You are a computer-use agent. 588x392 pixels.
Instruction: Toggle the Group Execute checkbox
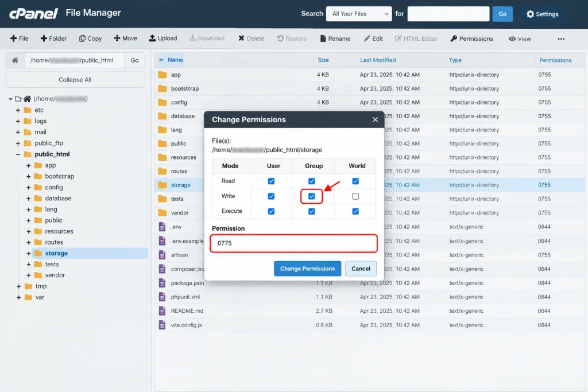(x=312, y=211)
